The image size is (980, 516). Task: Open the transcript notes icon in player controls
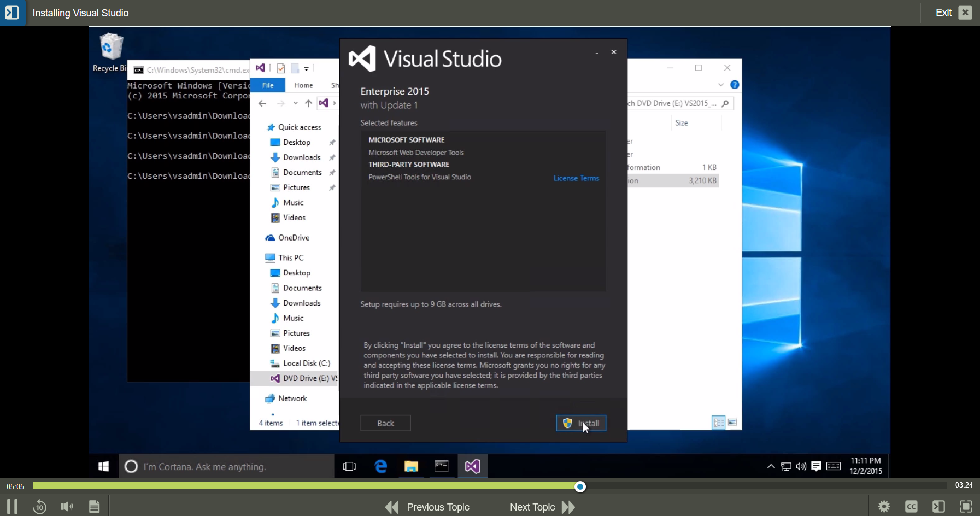click(x=94, y=507)
